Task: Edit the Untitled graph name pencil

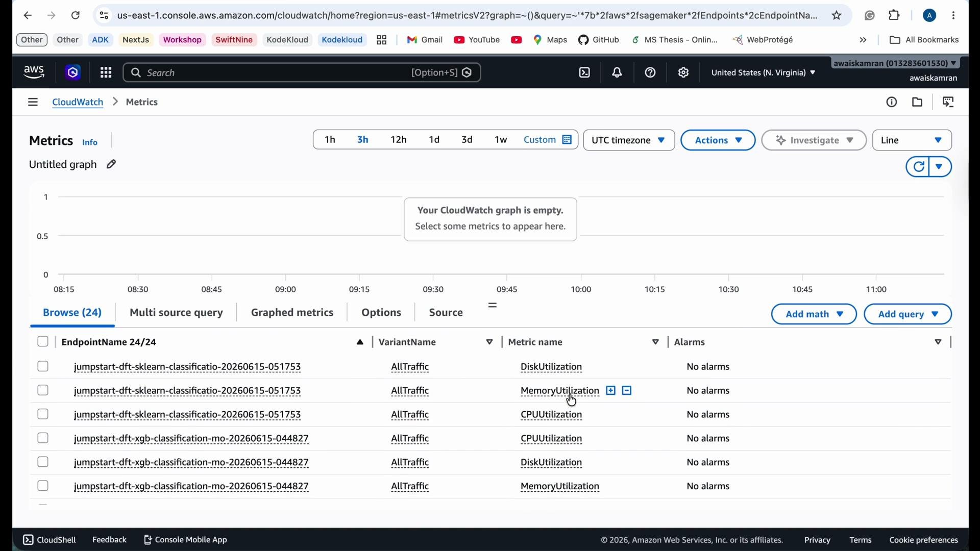Action: tap(111, 164)
